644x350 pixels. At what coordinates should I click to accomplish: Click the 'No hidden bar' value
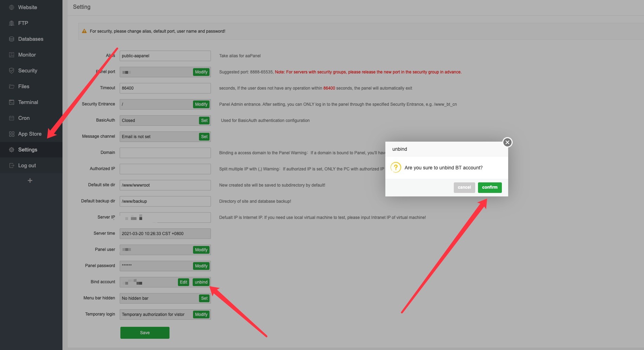pyautogui.click(x=135, y=298)
